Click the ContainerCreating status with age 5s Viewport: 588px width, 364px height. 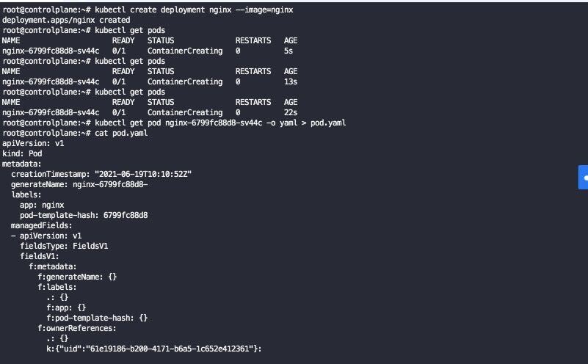click(x=184, y=51)
